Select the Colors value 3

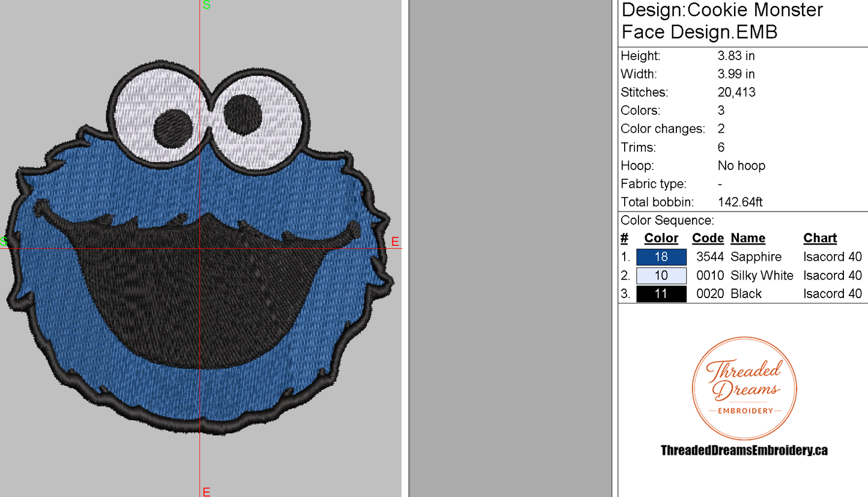(x=721, y=111)
